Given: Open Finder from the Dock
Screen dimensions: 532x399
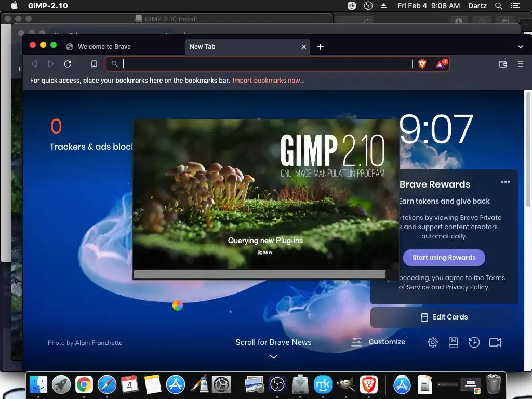Looking at the screenshot, I should (x=38, y=384).
